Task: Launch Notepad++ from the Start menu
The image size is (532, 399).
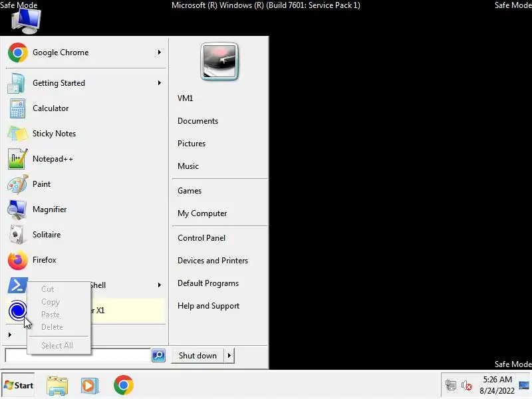Action: [x=85, y=159]
